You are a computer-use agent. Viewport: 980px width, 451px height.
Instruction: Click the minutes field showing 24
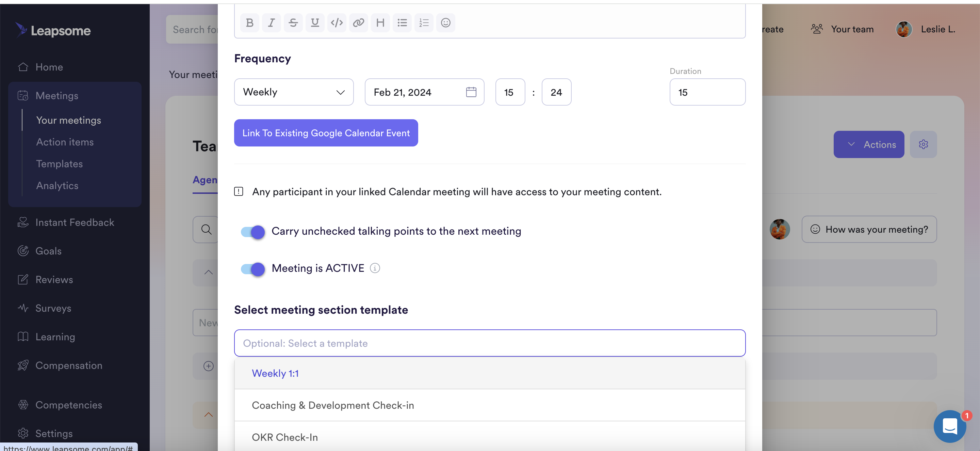point(556,92)
